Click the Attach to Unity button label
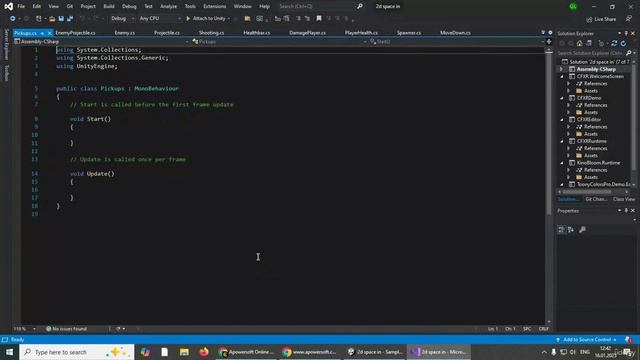640x360 pixels. click(209, 18)
